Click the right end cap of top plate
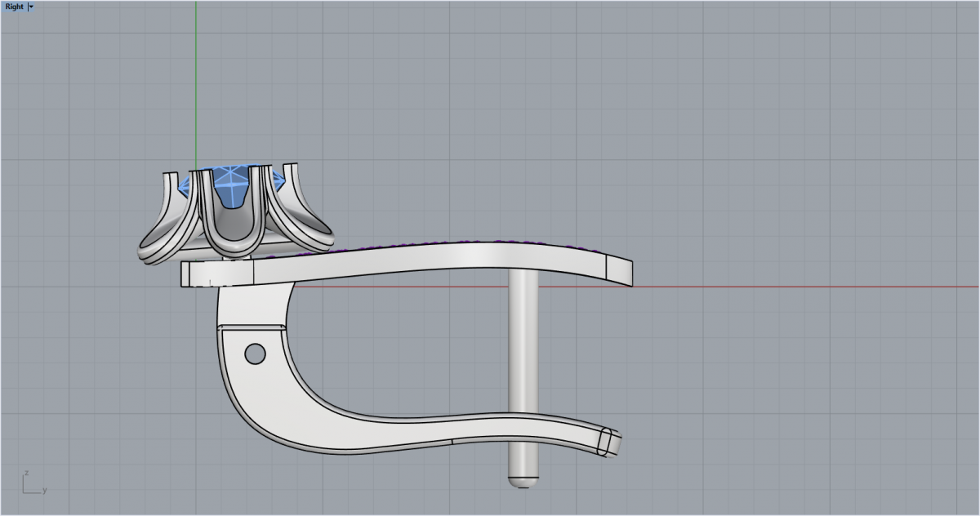This screenshot has height=516, width=980. coord(619,272)
